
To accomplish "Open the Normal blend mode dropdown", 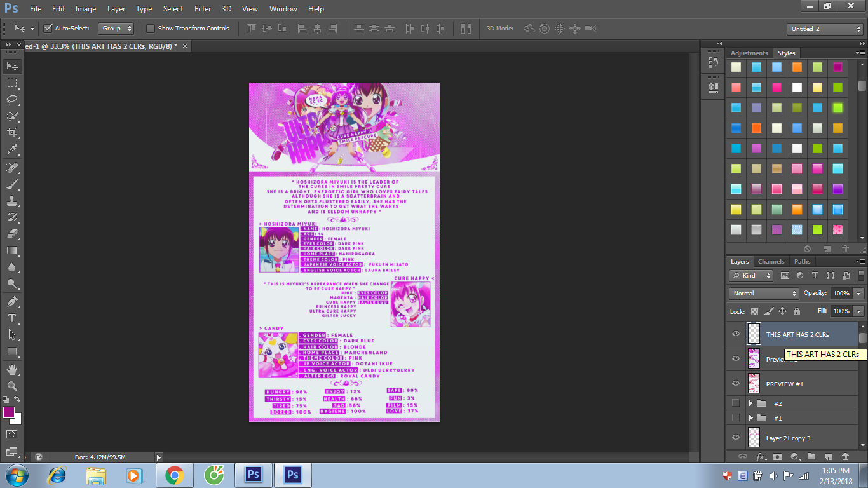I will 764,294.
